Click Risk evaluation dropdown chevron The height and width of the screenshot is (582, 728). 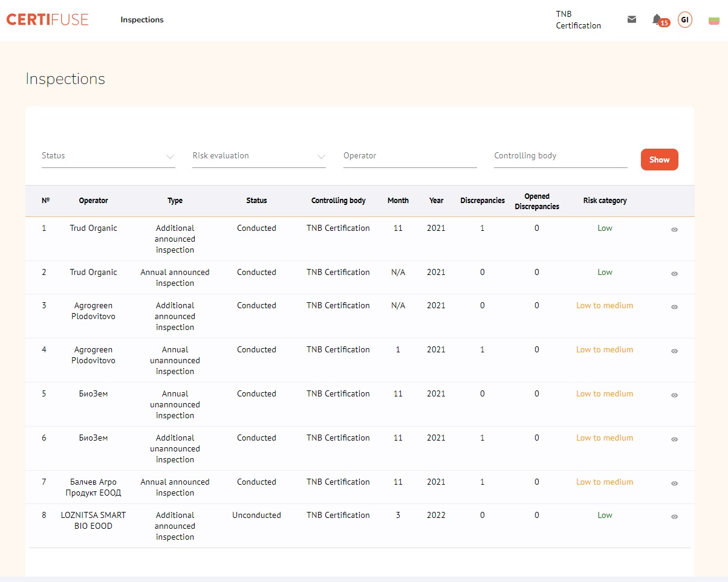pyautogui.click(x=321, y=157)
